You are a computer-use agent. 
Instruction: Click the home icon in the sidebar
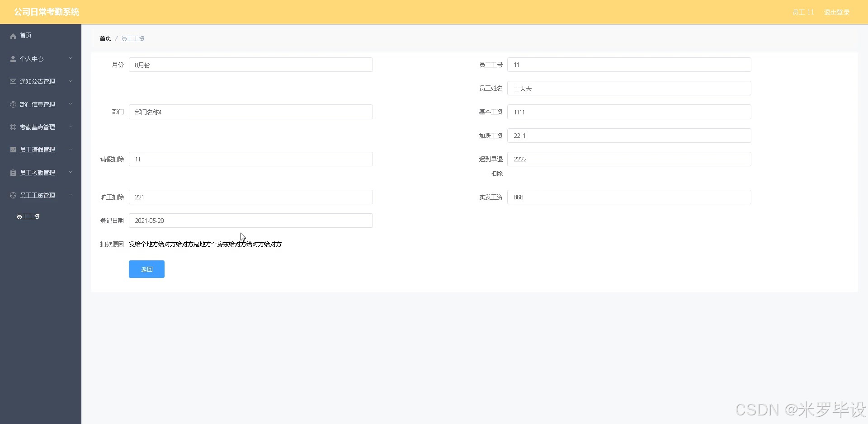pyautogui.click(x=13, y=36)
